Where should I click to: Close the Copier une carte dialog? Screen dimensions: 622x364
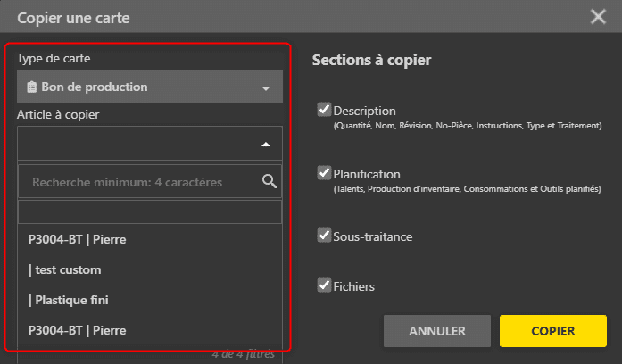598,16
